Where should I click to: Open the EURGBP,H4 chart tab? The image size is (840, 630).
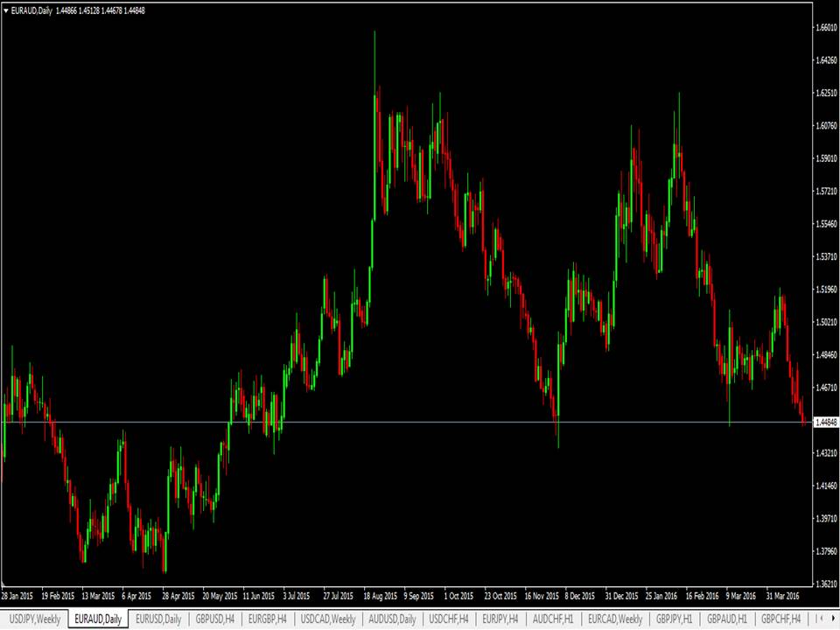(x=269, y=619)
